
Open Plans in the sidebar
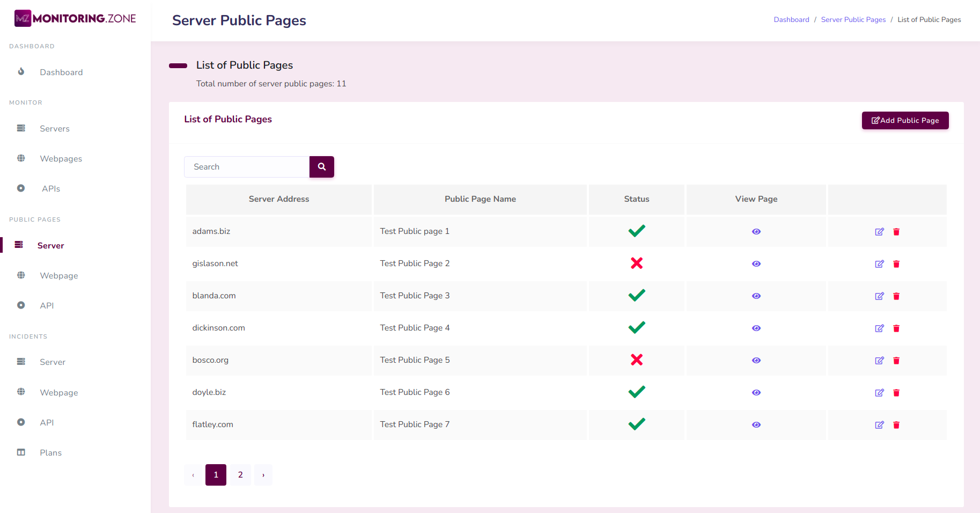click(50, 453)
